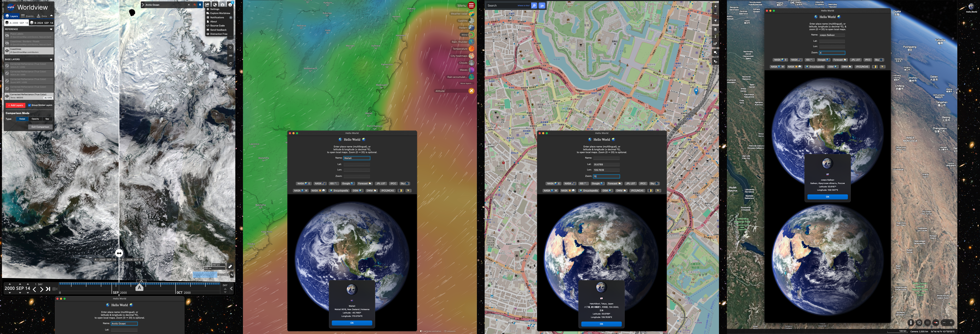Screen dimensions: 980x334
Task: Clear the Arctic Ocean search with the X
Action: click(189, 5)
